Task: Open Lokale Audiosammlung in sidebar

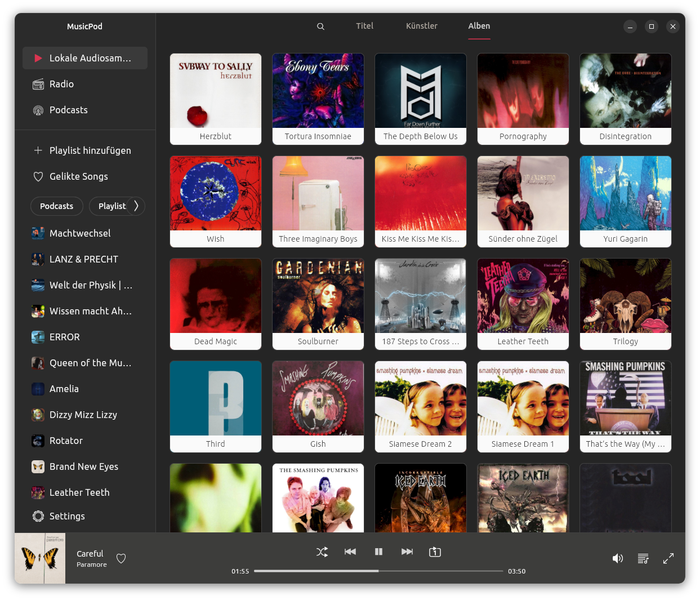Action: 85,58
